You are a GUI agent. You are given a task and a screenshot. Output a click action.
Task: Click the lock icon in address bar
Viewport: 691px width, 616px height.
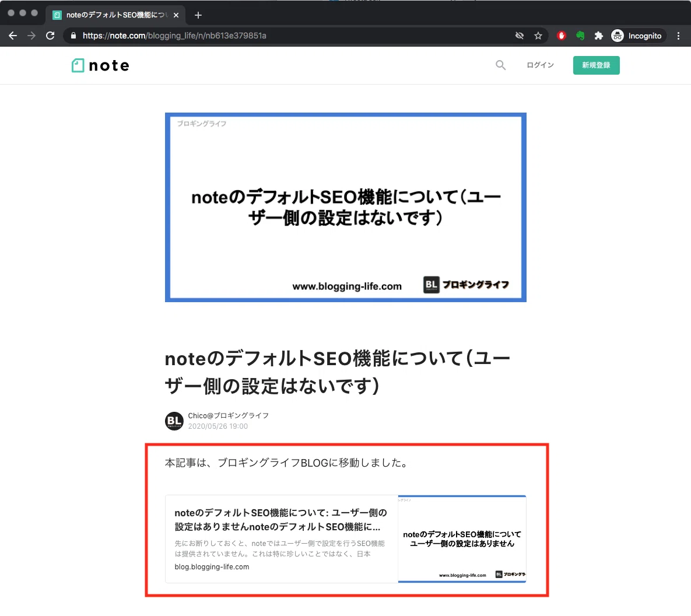73,36
